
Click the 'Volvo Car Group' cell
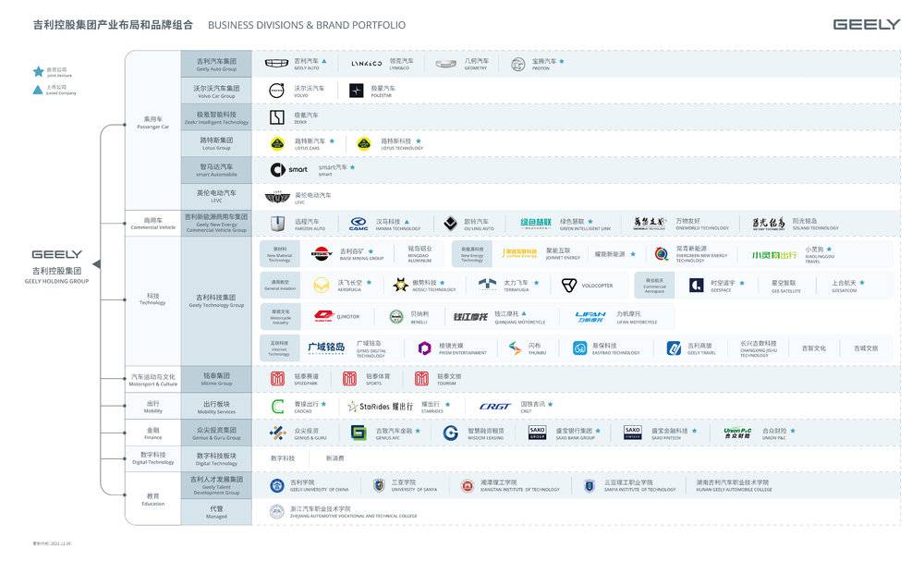tap(216, 91)
